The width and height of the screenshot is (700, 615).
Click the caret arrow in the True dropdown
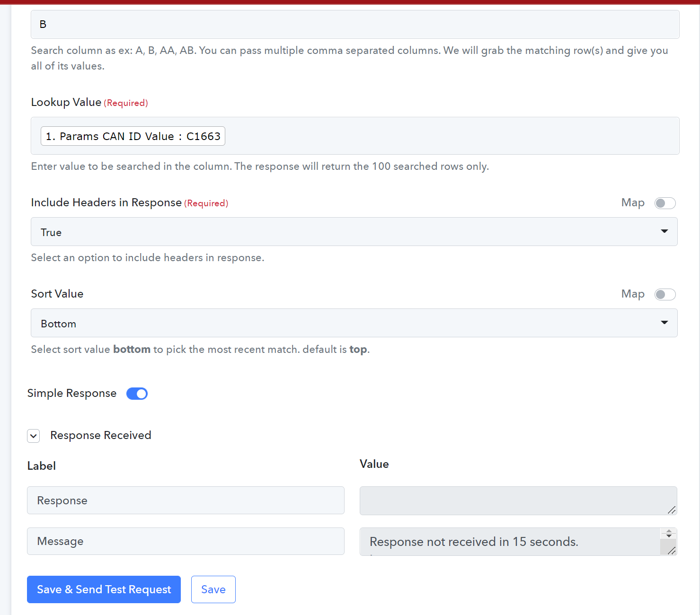pos(665,231)
